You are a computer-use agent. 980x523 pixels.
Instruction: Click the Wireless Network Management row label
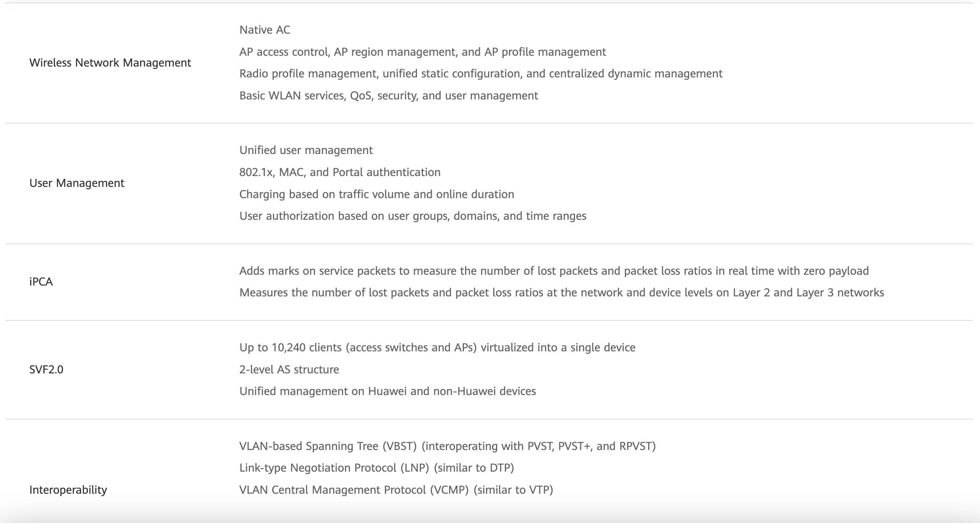(110, 63)
